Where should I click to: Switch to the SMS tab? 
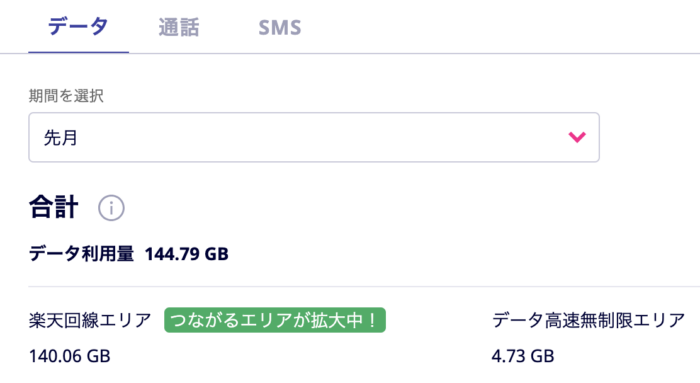[280, 28]
